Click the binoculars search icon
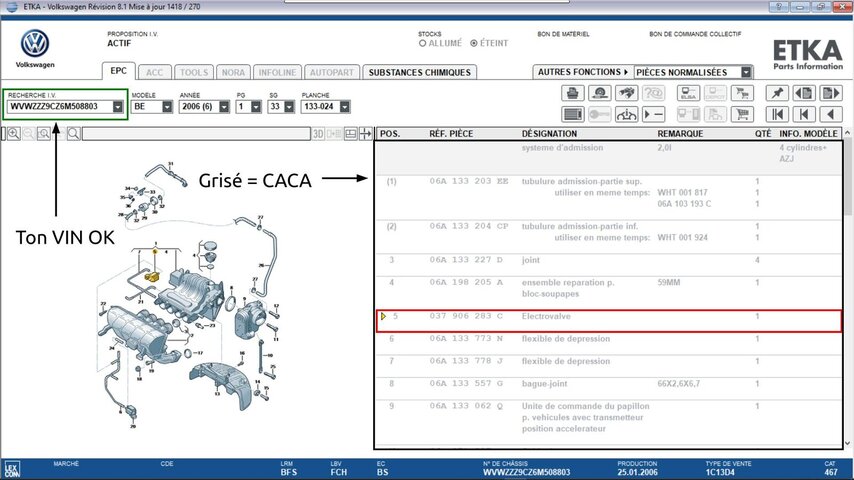854x480 pixels. click(626, 93)
